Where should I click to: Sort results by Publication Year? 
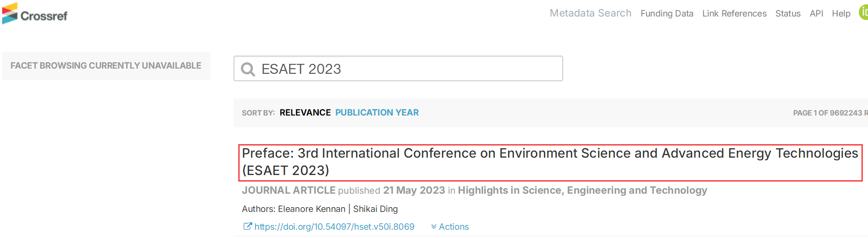(377, 112)
